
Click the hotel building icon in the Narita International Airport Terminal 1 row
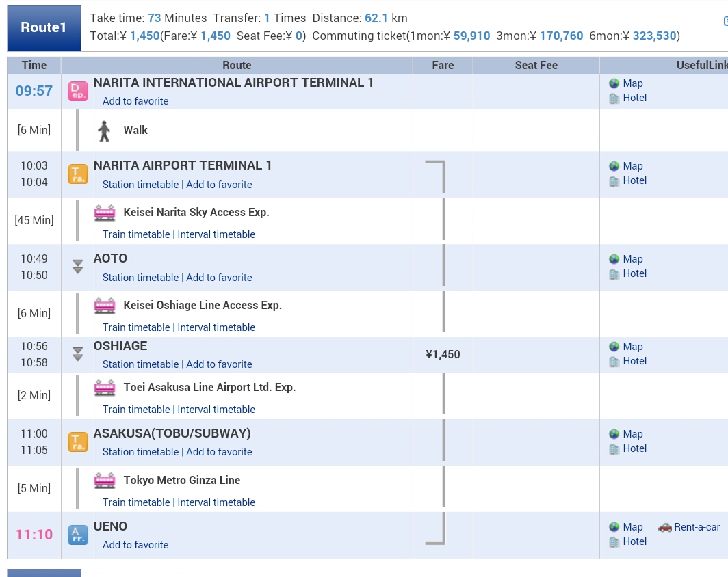tap(614, 98)
